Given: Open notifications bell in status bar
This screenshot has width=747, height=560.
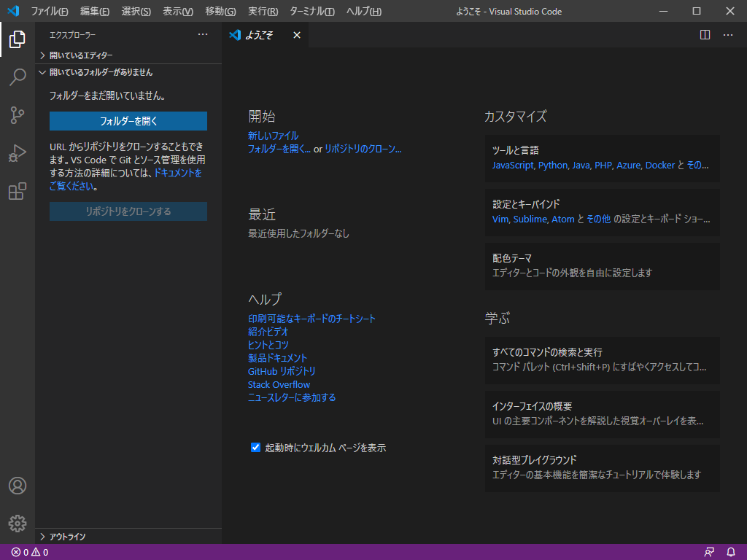Looking at the screenshot, I should point(731,553).
